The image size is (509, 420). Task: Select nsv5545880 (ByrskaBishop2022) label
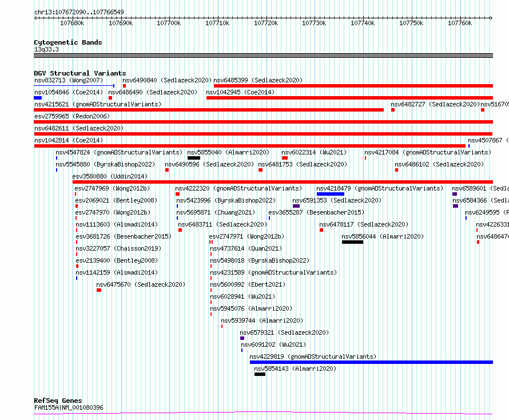tap(105, 164)
